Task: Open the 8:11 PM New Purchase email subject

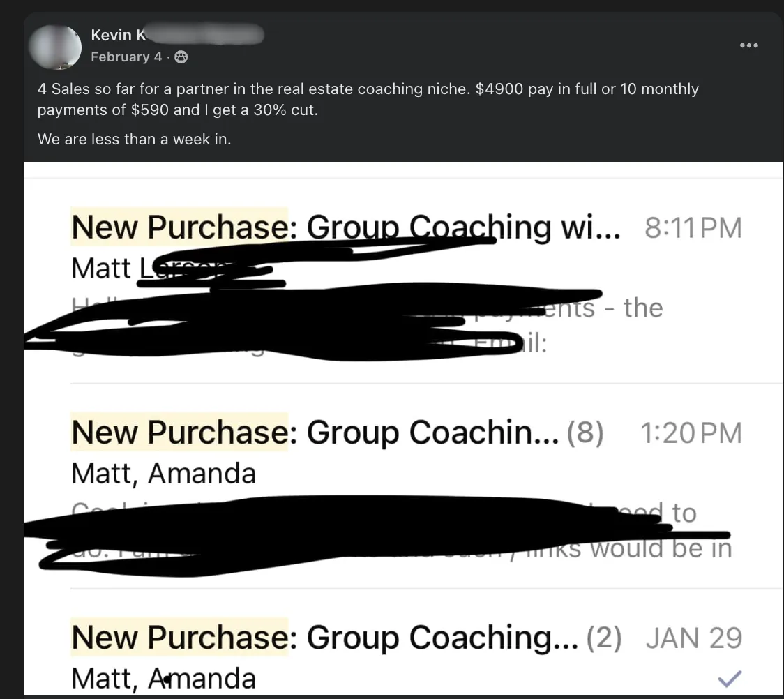Action: click(x=345, y=227)
